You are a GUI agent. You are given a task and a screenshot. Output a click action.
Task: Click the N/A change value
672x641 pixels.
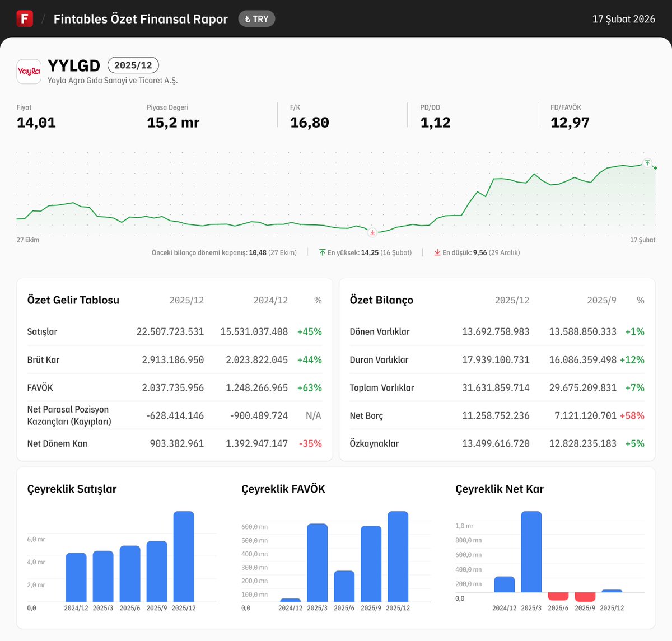point(314,415)
